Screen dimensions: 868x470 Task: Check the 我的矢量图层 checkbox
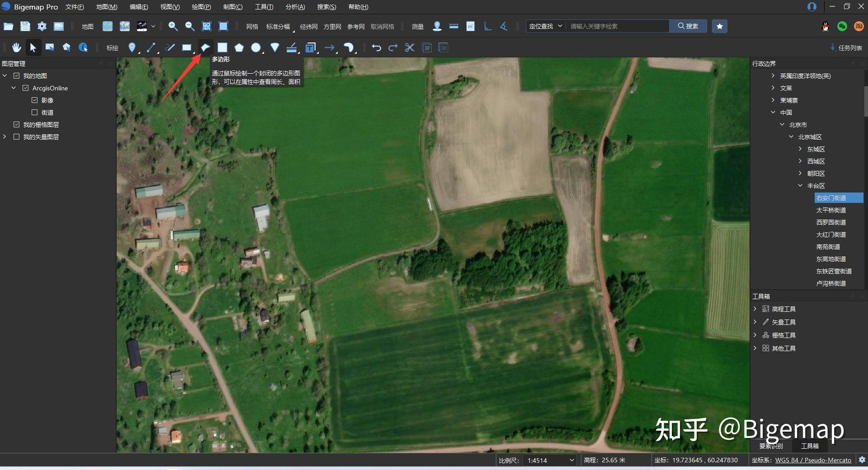[x=17, y=137]
